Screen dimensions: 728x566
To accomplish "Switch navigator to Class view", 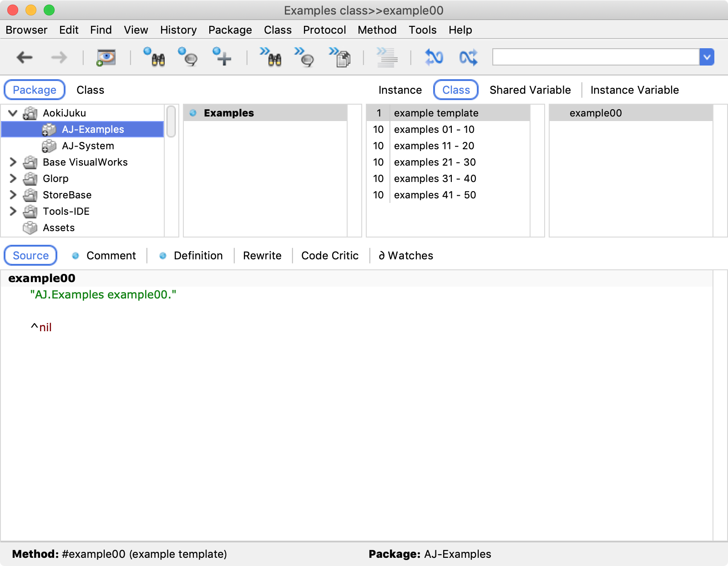I will coord(90,90).
